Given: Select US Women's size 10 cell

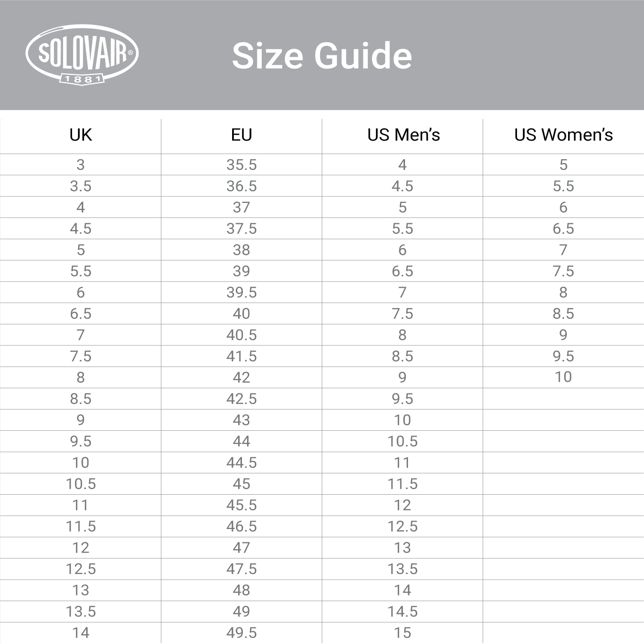Looking at the screenshot, I should click(x=563, y=377).
